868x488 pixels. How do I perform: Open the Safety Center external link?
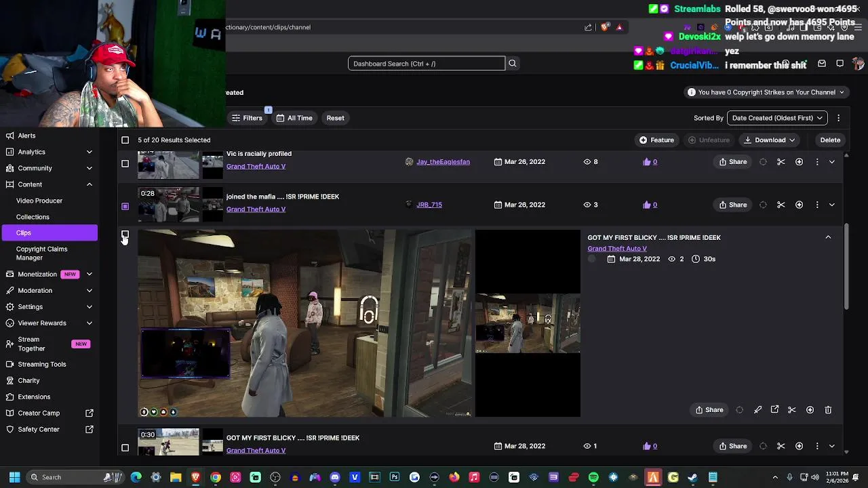(x=90, y=429)
